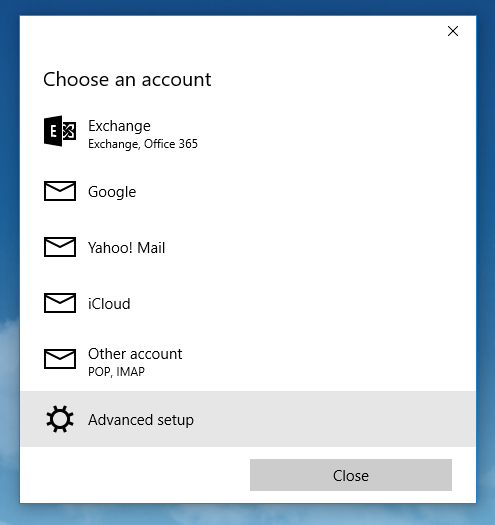
Task: Click the 'POP, IMAP' subtitle text
Action: click(117, 372)
